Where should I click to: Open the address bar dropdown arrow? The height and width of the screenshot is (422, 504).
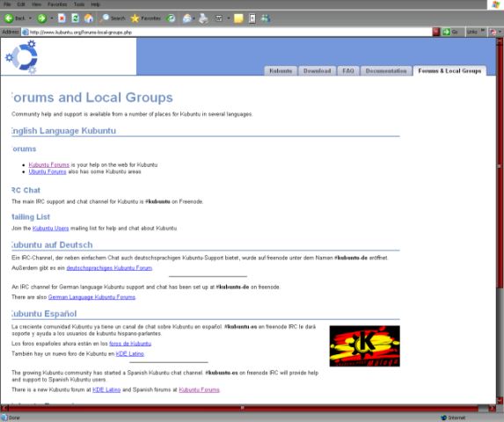coord(436,32)
